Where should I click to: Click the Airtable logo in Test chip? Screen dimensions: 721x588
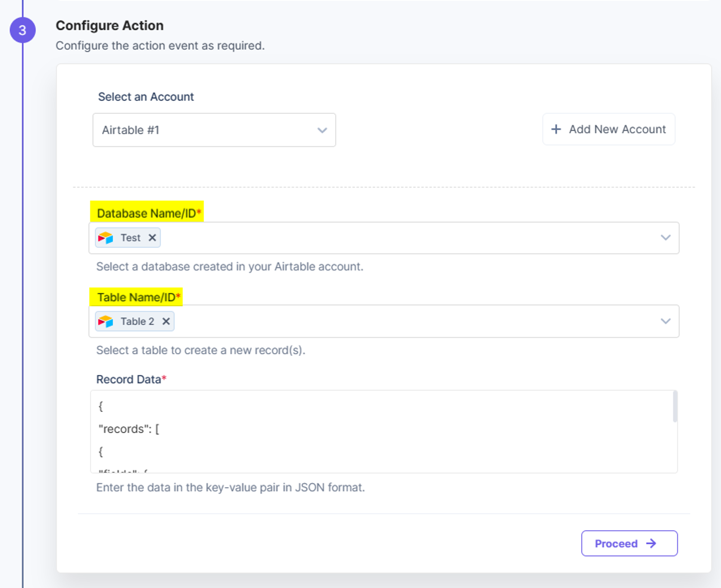(106, 238)
